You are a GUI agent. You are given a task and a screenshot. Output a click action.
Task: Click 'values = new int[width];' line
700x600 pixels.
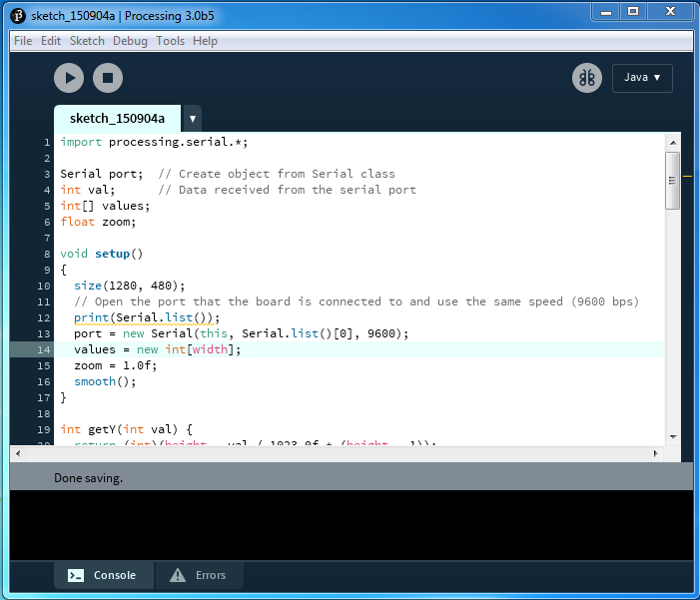[x=157, y=349]
